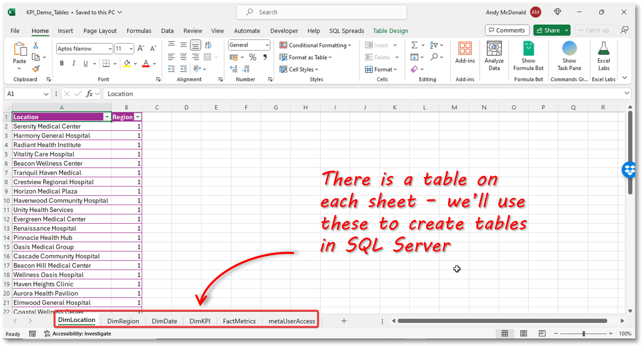Viewport: 644px width, 348px height.
Task: Open the SQL Spreads ribbon tab
Action: 347,31
